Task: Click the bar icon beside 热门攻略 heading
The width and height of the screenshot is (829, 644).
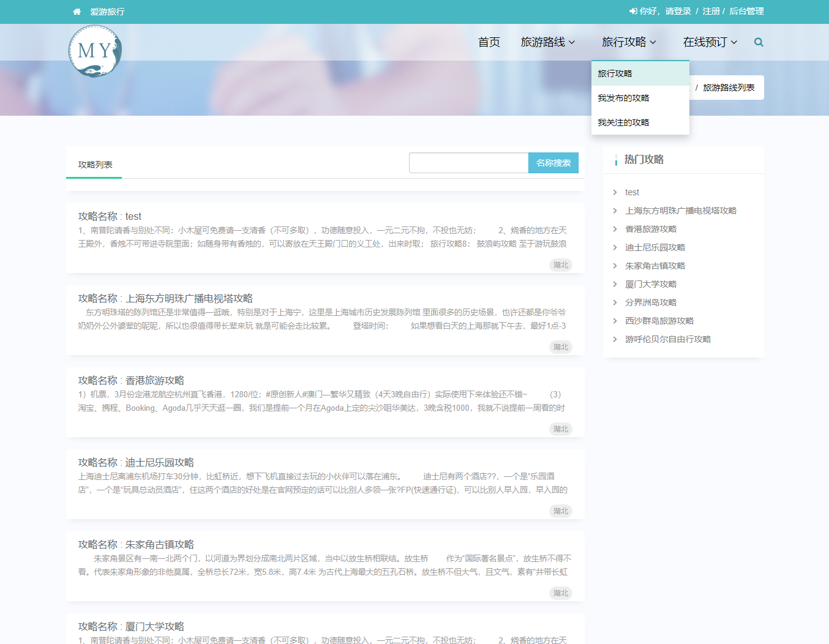Action: point(616,159)
